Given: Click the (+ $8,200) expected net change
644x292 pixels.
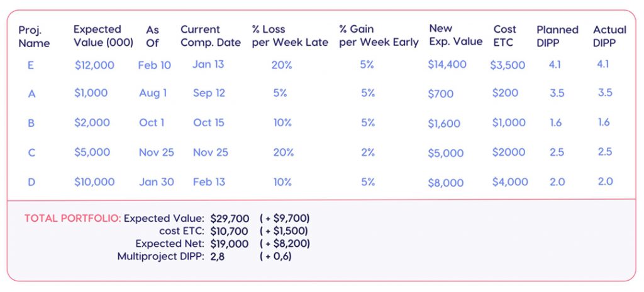Looking at the screenshot, I should [284, 244].
